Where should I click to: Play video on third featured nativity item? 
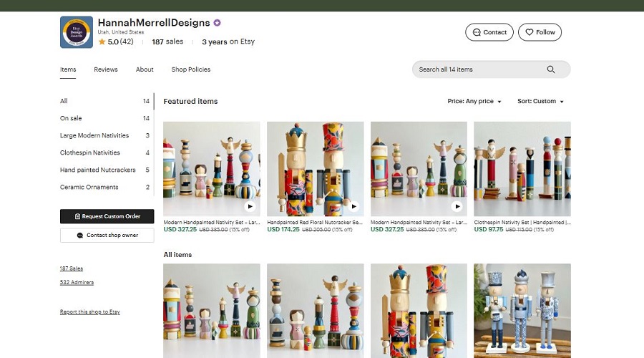tap(457, 206)
